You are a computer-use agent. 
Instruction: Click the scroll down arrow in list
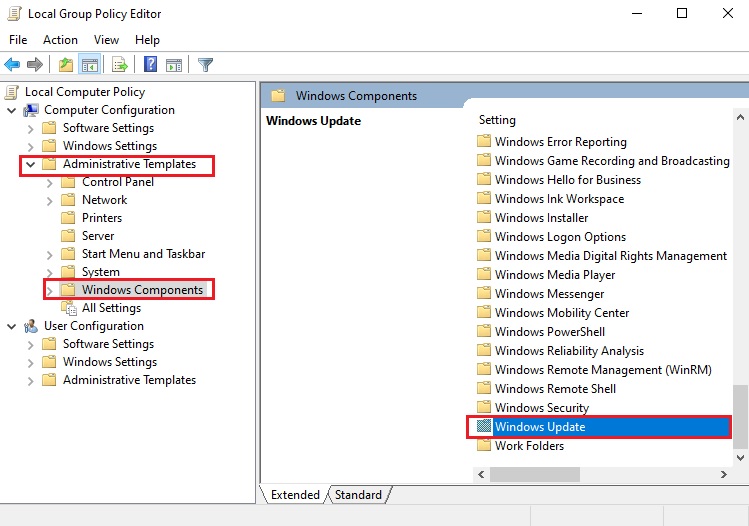point(740,458)
